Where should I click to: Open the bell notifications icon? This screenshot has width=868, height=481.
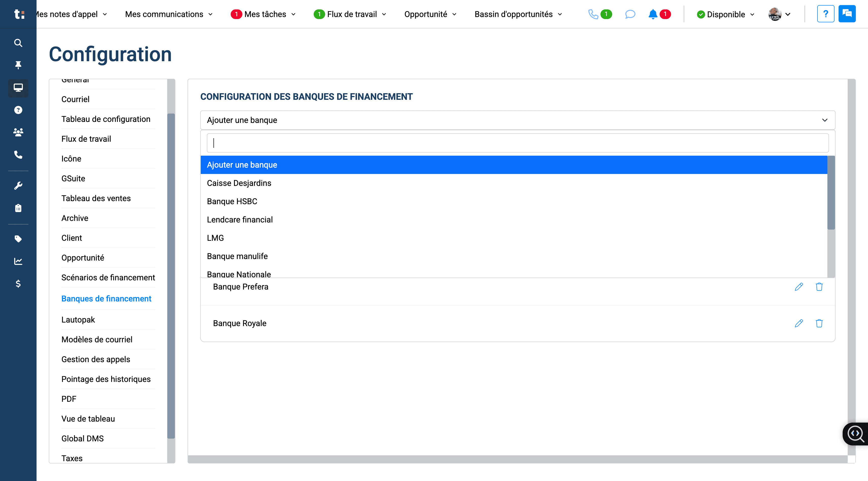[653, 14]
